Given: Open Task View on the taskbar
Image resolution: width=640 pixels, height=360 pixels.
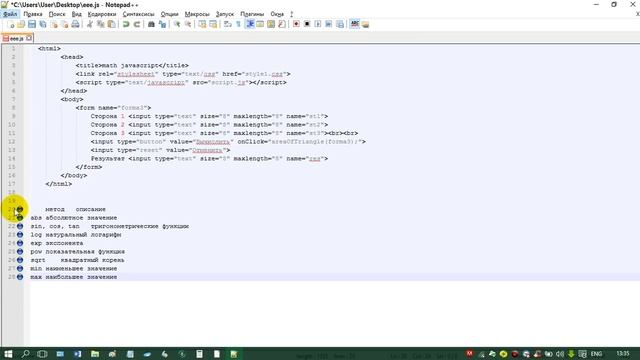Looking at the screenshot, I should click(42, 354).
